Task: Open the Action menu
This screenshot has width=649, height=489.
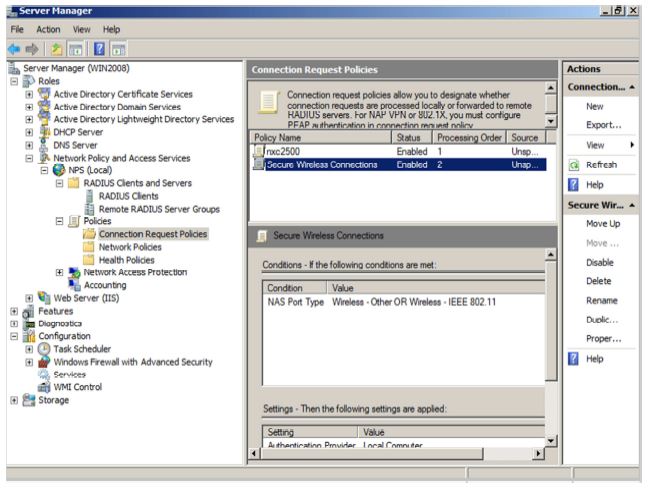Action: (47, 30)
